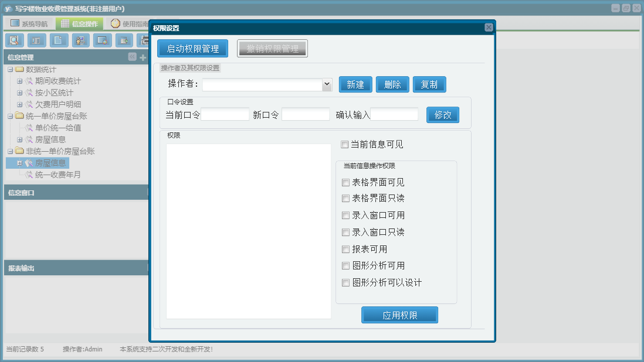The height and width of the screenshot is (362, 644).
Task: Click the 信息窗口 panel header
Action: [76, 192]
